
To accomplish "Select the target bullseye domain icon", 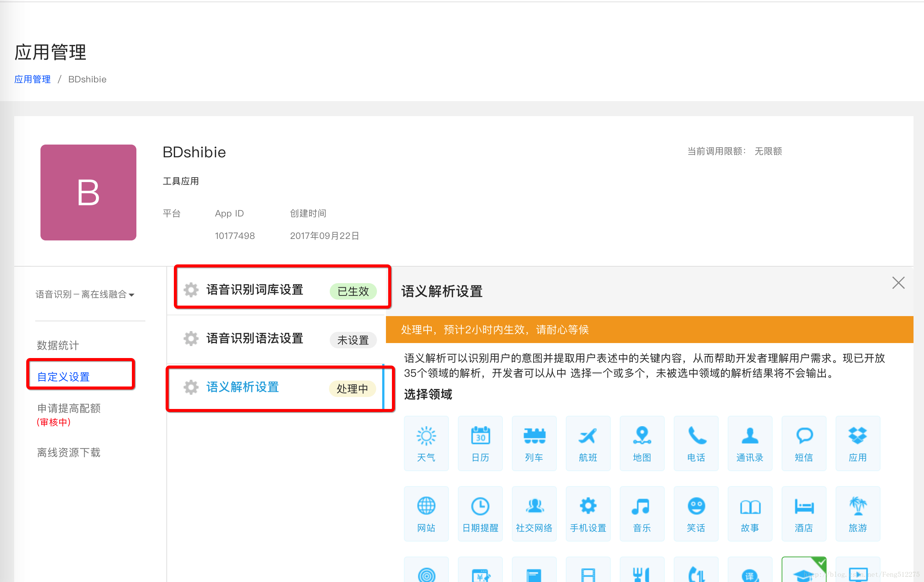I will tap(426, 570).
